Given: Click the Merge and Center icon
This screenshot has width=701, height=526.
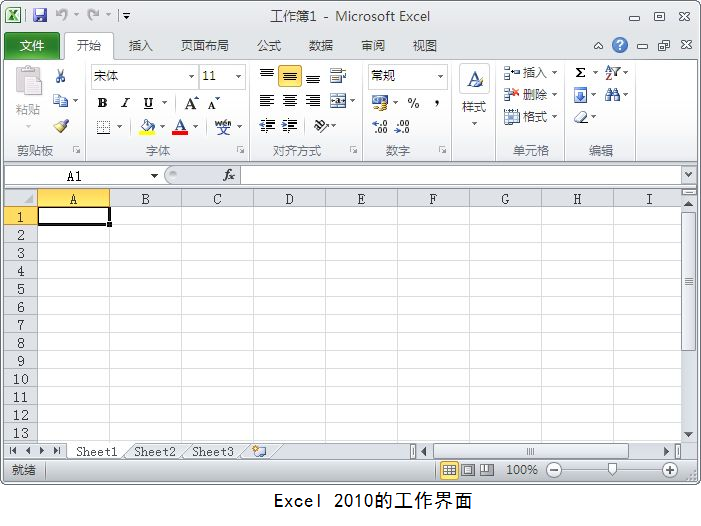Looking at the screenshot, I should pos(338,101).
